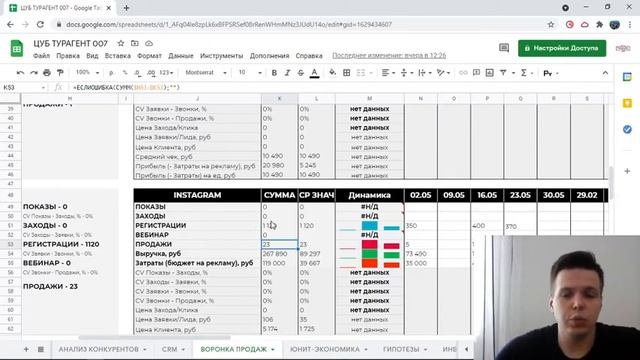Open the 123 number formats dropdown
The width and height of the screenshot is (640, 360).
[x=166, y=73]
